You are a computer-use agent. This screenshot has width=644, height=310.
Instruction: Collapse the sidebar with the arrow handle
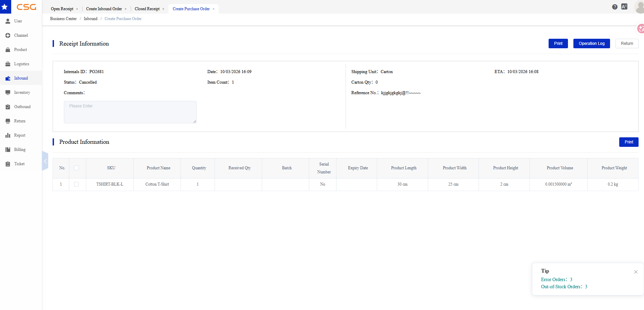pyautogui.click(x=45, y=161)
